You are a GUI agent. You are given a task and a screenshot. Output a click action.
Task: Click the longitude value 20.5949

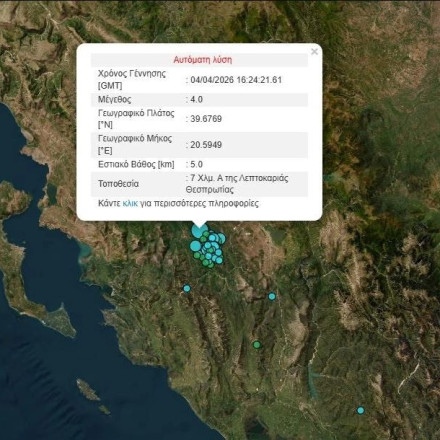point(206,145)
